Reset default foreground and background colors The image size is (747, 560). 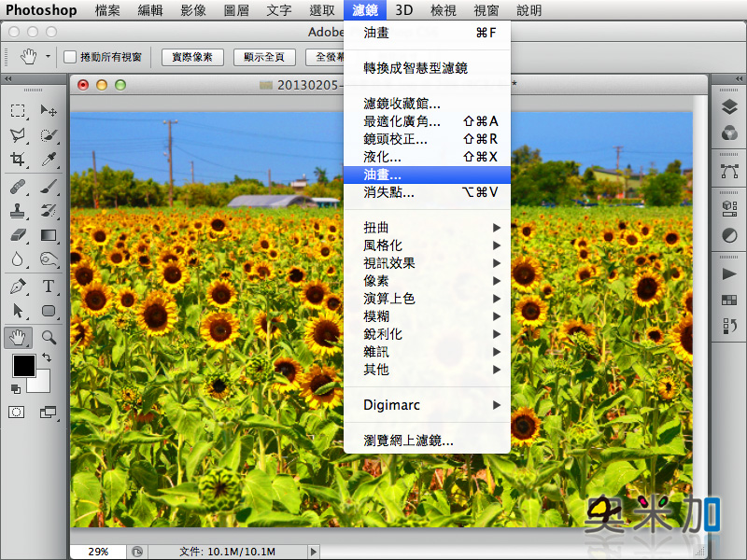[16, 389]
